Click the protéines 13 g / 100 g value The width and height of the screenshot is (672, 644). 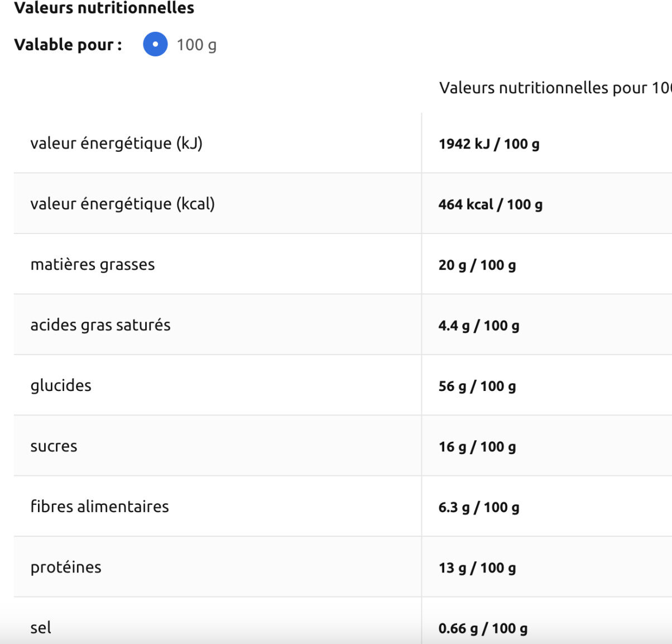(x=477, y=568)
